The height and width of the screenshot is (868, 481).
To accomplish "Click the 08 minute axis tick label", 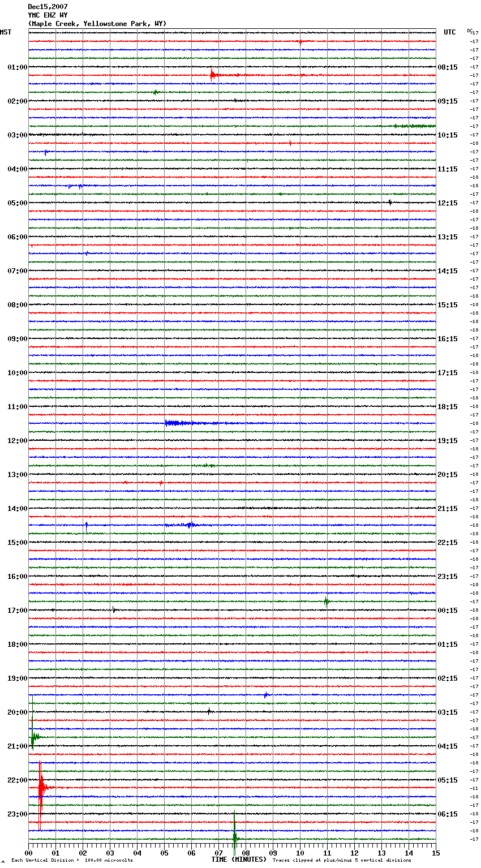I will (x=246, y=853).
